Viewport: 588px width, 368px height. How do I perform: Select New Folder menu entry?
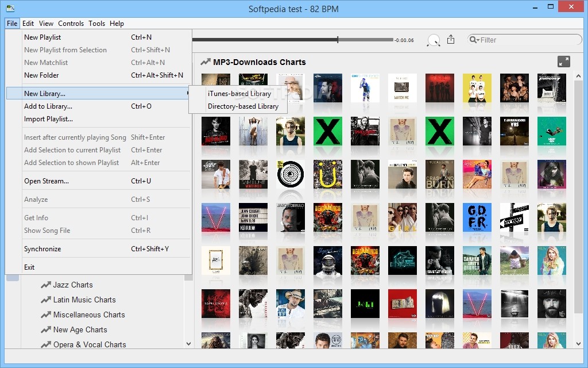99,75
